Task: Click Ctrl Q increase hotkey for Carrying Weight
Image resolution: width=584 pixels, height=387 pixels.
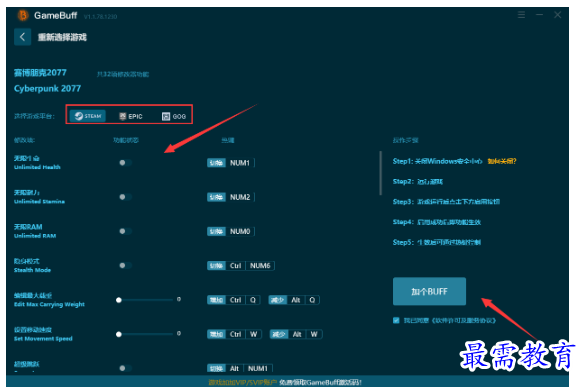Action: [x=233, y=300]
